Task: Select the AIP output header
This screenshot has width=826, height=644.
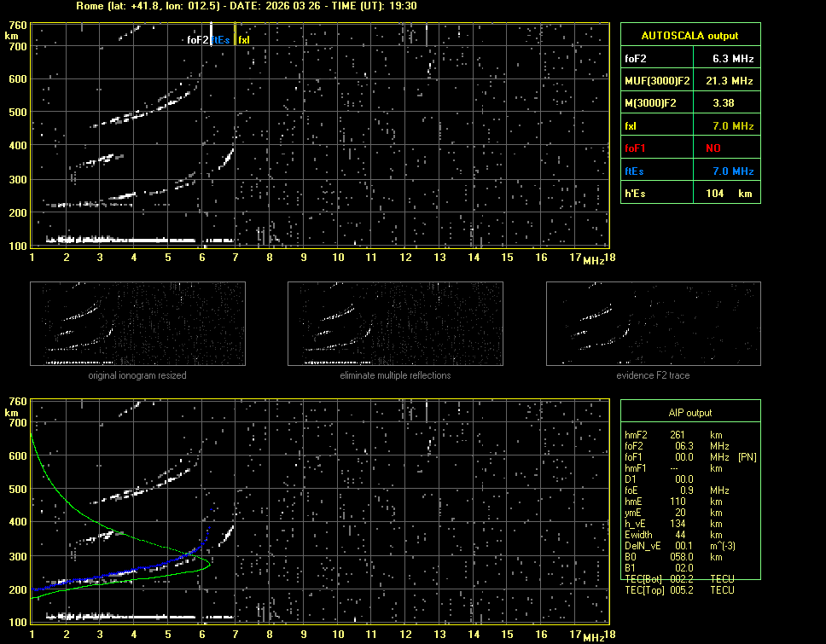Action: click(689, 413)
